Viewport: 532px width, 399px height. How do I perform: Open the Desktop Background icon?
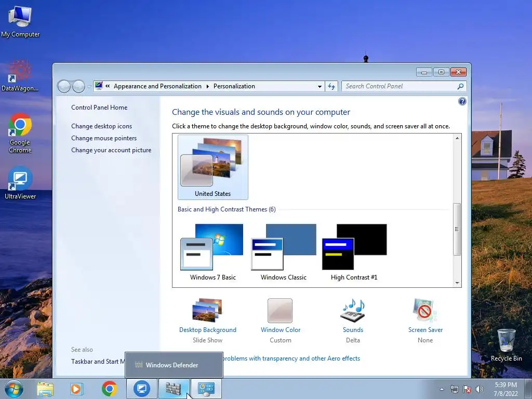(207, 310)
